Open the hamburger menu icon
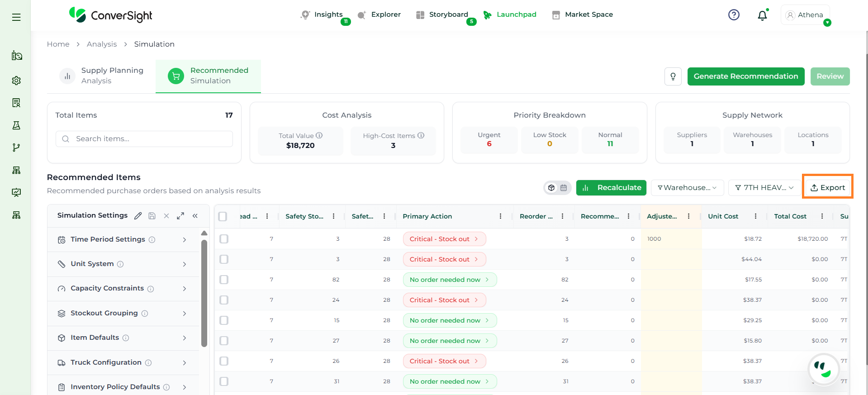The image size is (868, 395). tap(16, 17)
